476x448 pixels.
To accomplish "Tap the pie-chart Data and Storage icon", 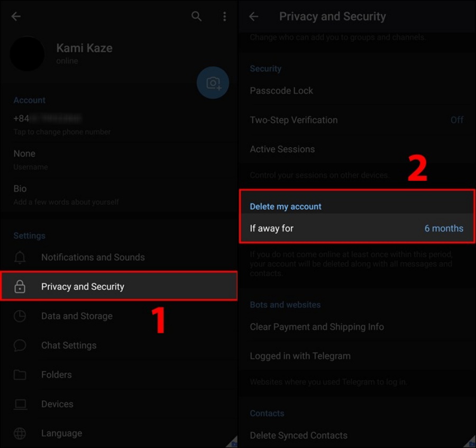I will coord(20,316).
